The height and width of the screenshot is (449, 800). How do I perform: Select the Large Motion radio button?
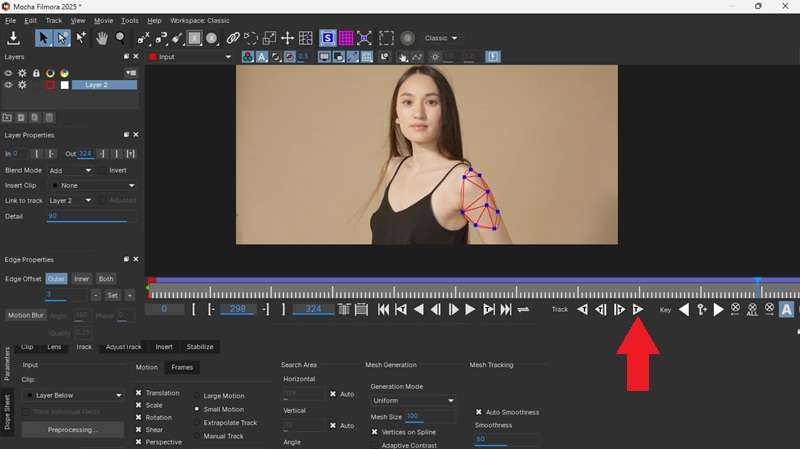[197, 396]
